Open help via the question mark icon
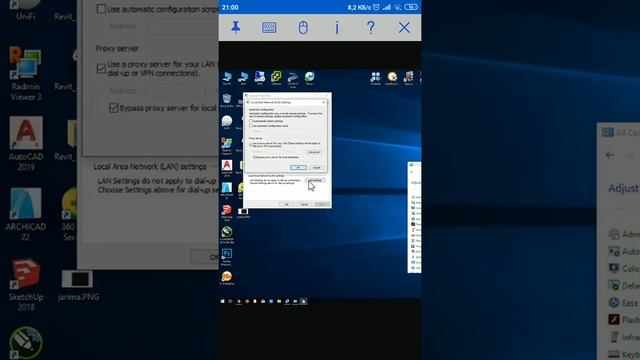Screen dimensions: 640x360 coord(370,27)
